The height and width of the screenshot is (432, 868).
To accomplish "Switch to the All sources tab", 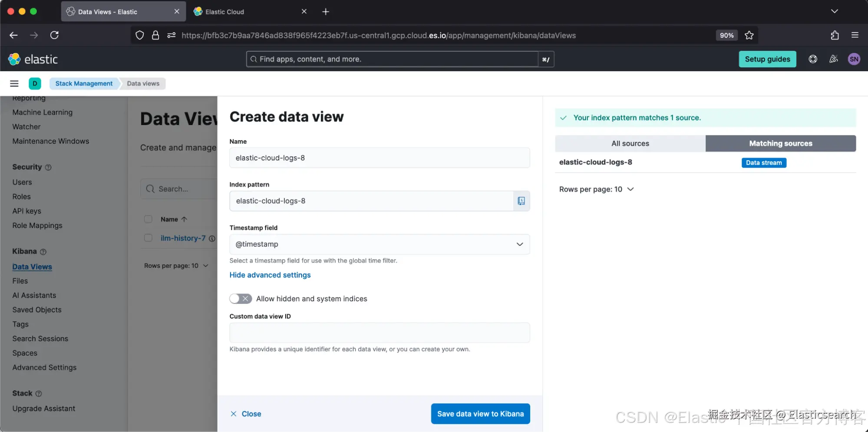I will (x=630, y=144).
